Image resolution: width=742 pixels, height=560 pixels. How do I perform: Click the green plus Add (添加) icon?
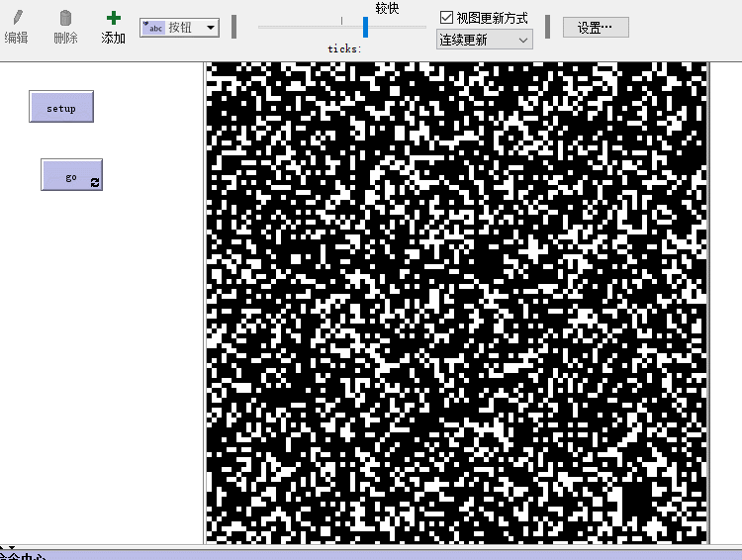(113, 18)
